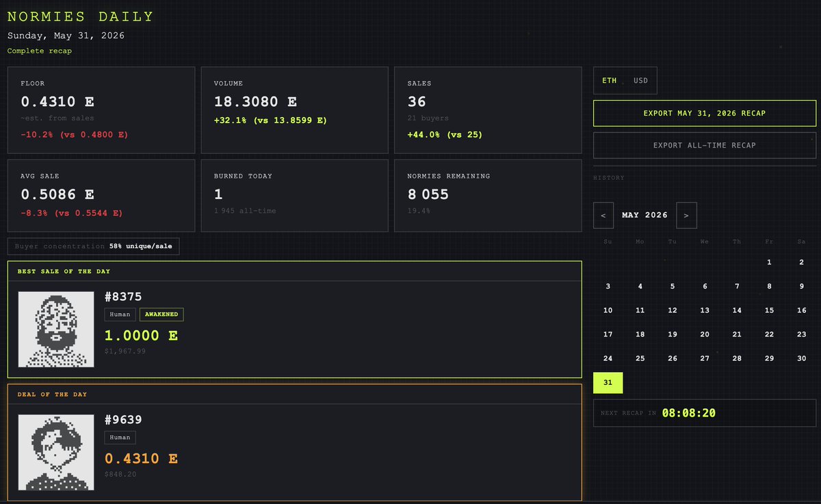Click the Human tag on #8375
The image size is (821, 504).
coord(120,315)
